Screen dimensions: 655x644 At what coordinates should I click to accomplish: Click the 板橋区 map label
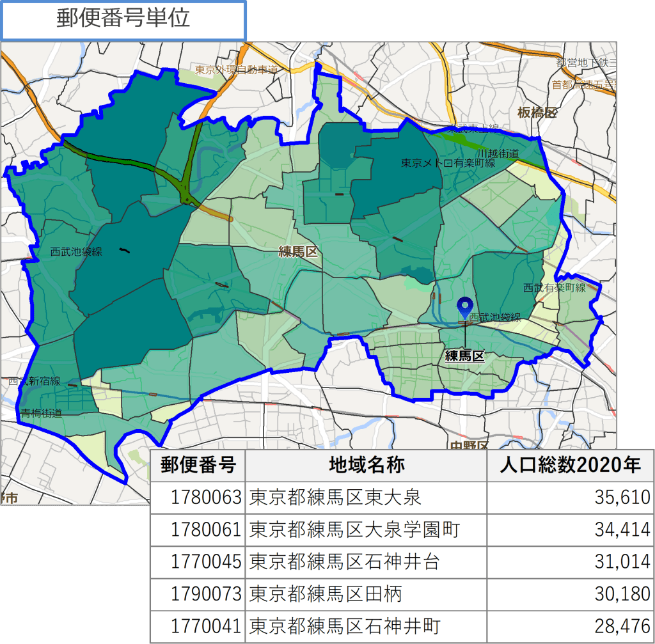[x=537, y=113]
